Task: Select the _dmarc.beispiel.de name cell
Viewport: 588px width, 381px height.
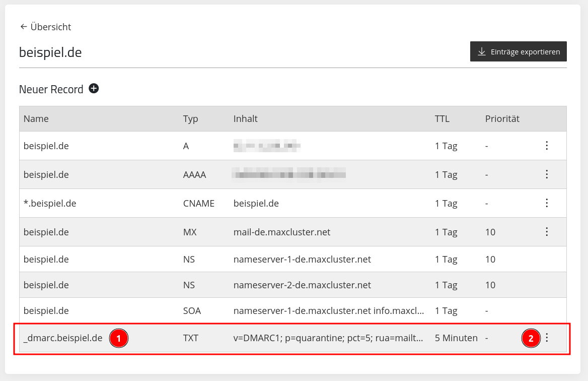Action: tap(63, 338)
